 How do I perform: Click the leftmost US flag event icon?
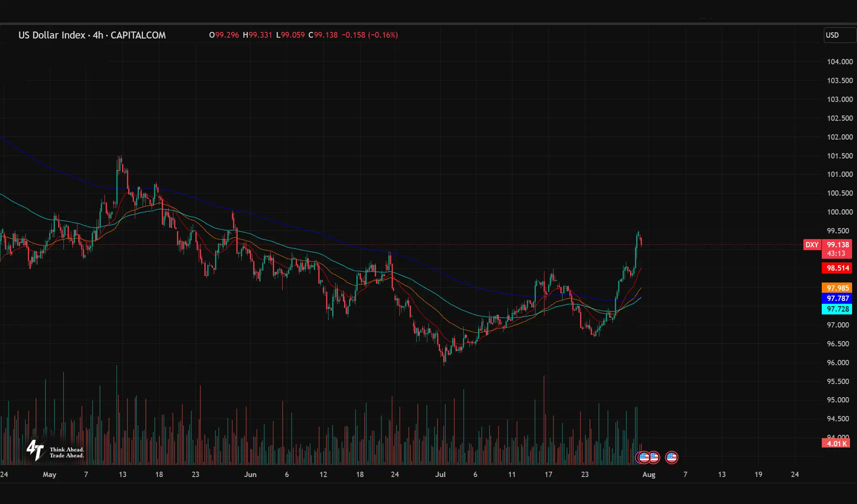pos(644,457)
